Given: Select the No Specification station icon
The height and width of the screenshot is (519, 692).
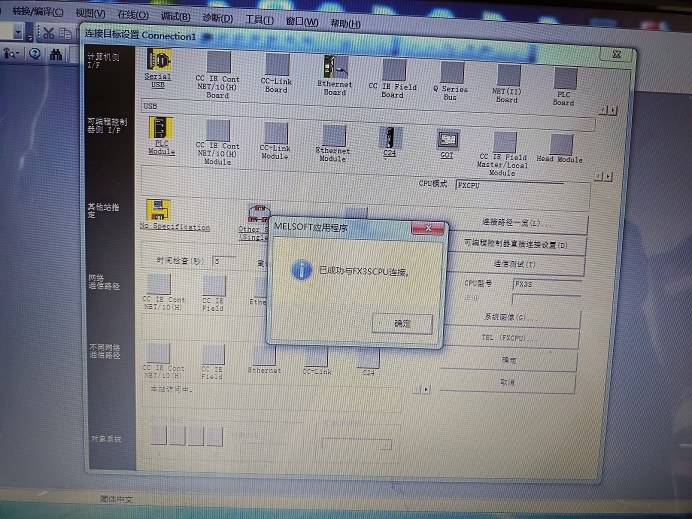Looking at the screenshot, I should tap(158, 210).
